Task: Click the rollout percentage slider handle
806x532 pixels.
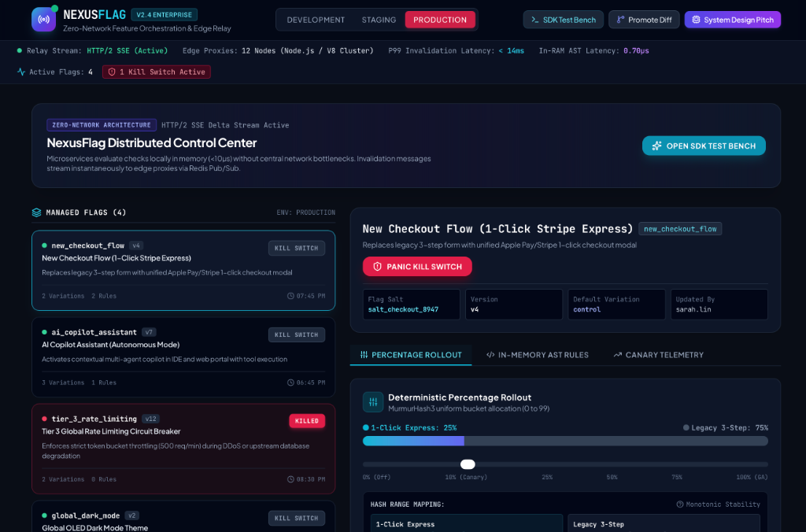Action: 468,464
